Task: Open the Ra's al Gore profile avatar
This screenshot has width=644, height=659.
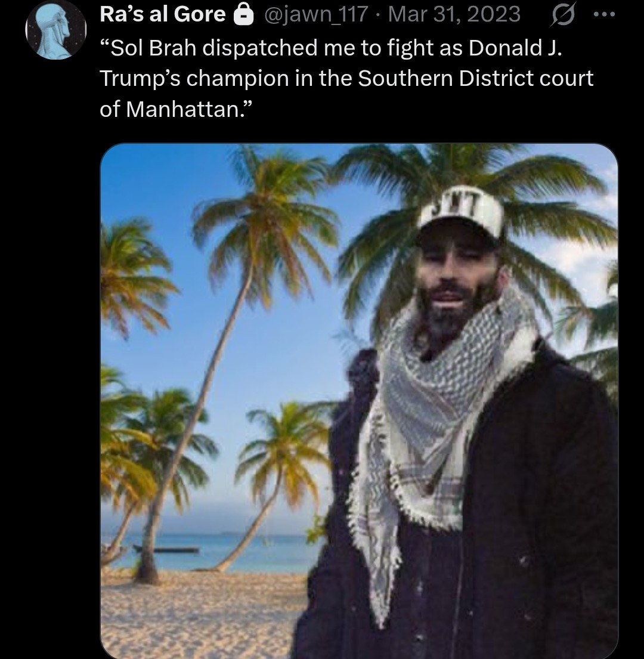Action: pyautogui.click(x=56, y=30)
